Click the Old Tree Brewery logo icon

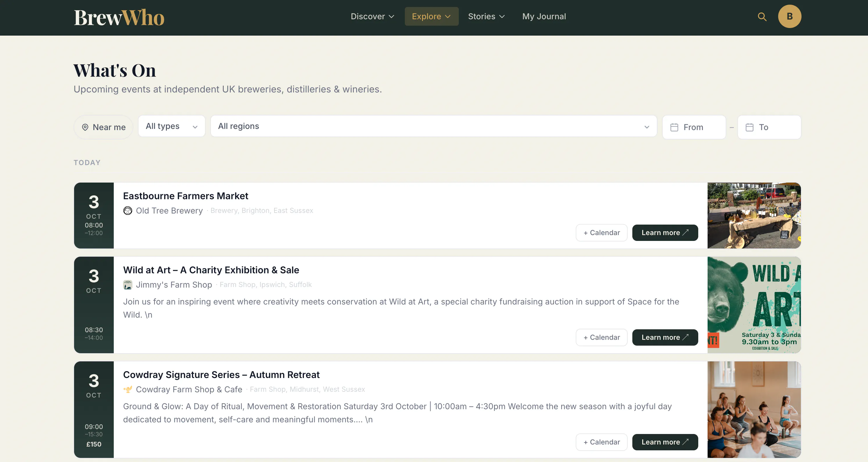click(128, 211)
